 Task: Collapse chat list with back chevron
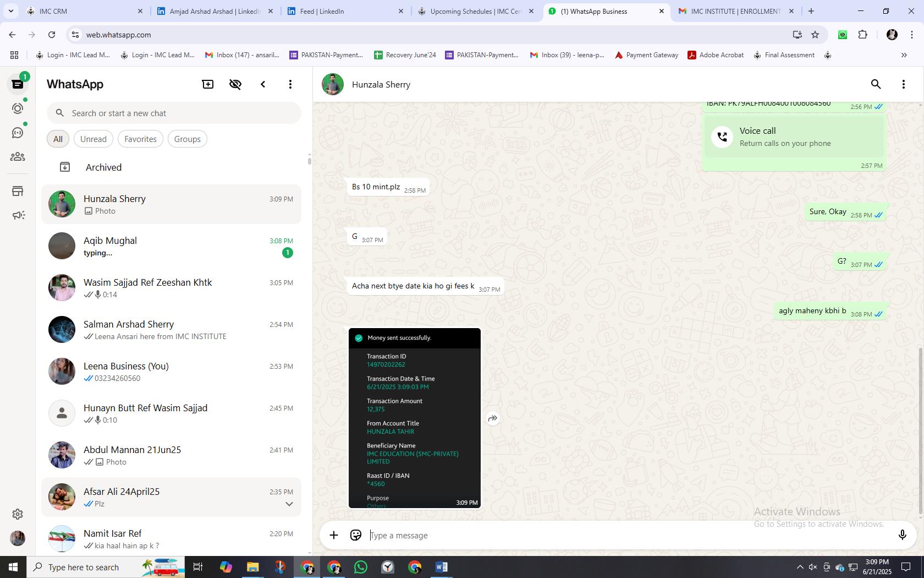pos(263,84)
